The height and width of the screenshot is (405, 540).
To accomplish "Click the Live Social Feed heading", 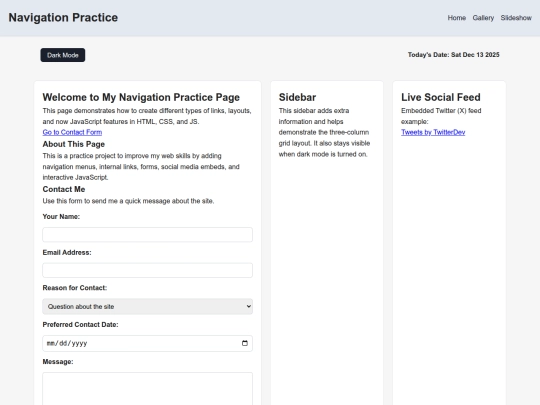I will click(441, 97).
